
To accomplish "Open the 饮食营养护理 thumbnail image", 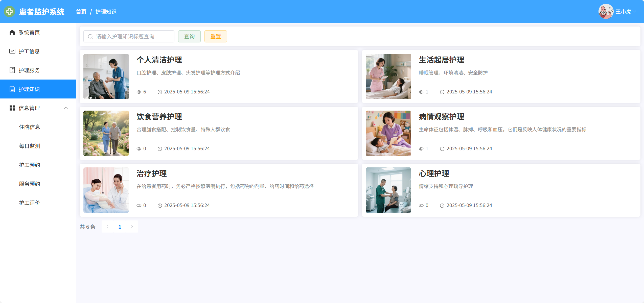I will coord(106,133).
